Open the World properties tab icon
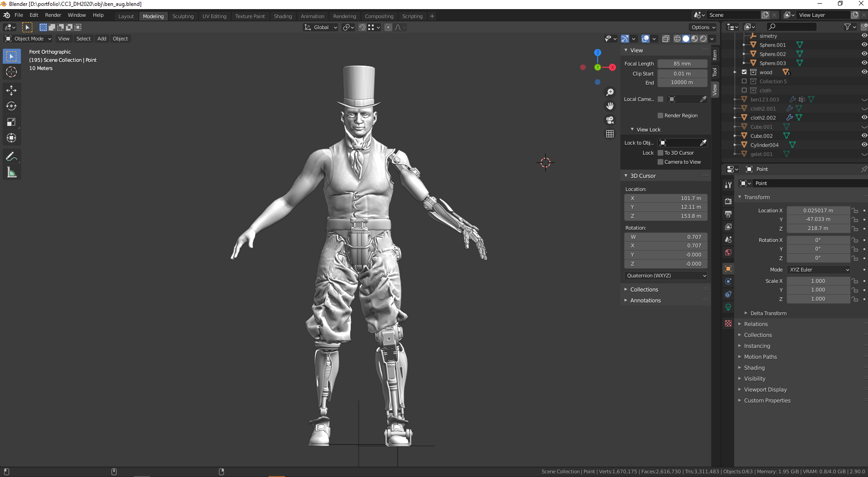868x477 pixels. (x=728, y=252)
